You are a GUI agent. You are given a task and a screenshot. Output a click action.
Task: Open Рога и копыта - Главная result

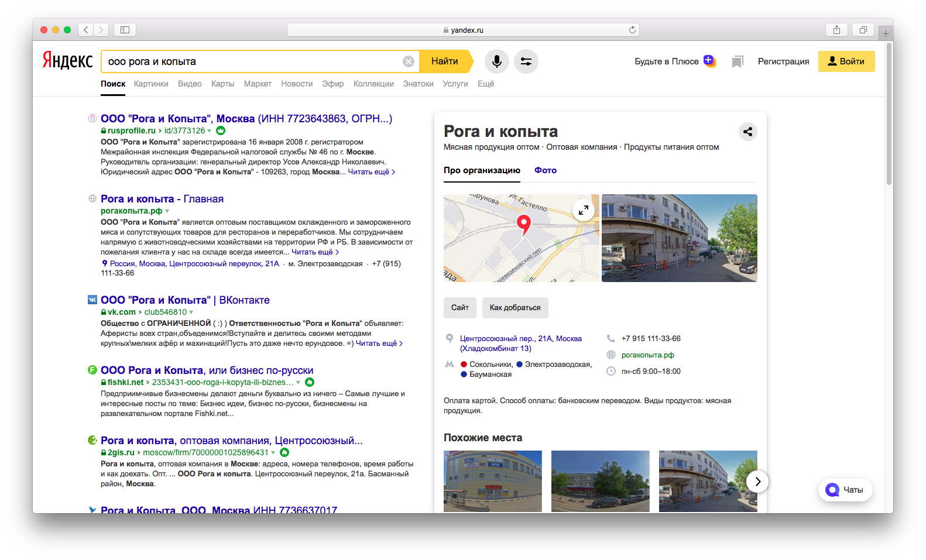(162, 199)
